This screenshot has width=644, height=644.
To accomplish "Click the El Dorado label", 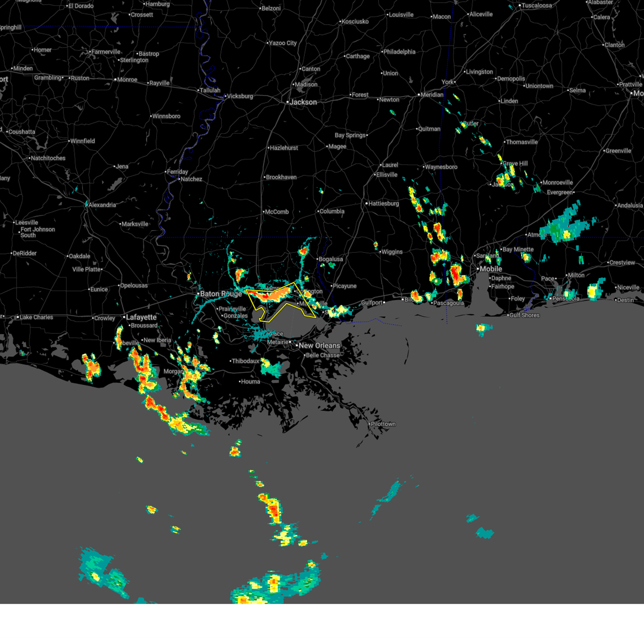I will [x=80, y=6].
